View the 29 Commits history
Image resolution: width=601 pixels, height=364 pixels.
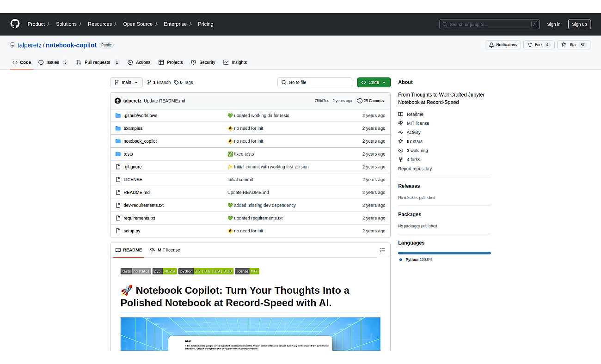[371, 101]
